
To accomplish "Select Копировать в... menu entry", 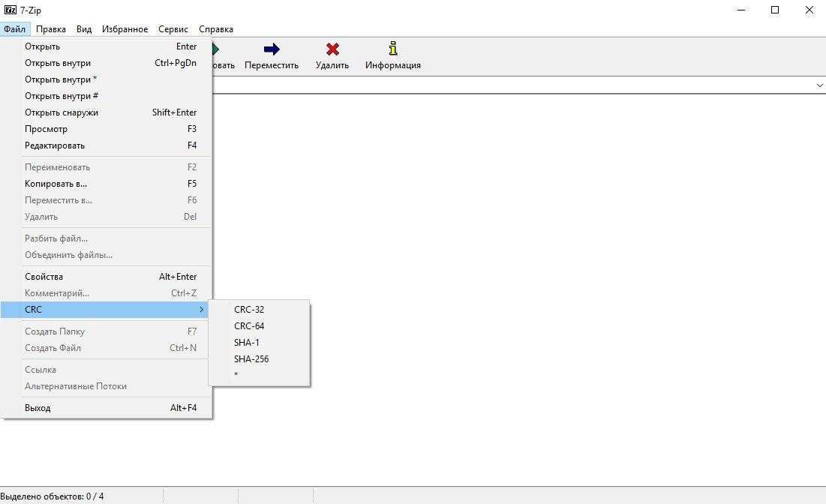I will click(106, 184).
